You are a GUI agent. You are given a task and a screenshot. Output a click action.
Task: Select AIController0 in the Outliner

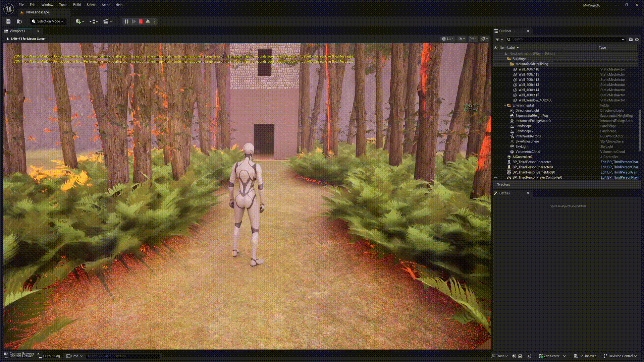522,157
